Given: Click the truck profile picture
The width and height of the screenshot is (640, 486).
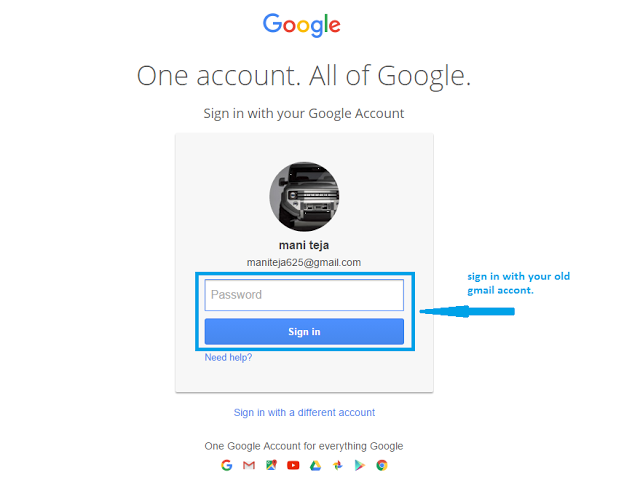Looking at the screenshot, I should 304,196.
